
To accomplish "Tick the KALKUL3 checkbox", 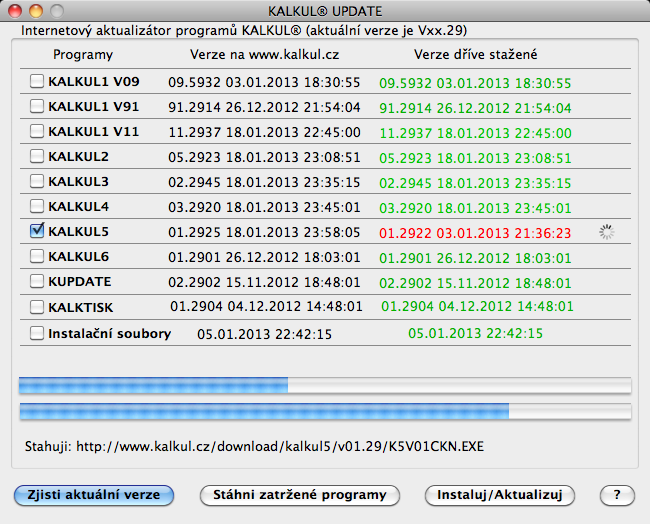I will tap(37, 181).
